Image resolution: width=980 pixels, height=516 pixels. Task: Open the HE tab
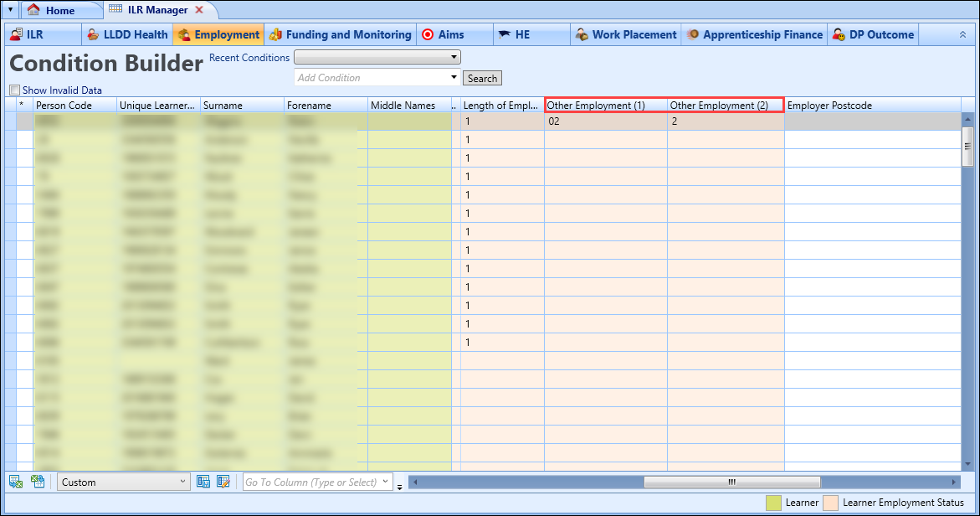pos(531,35)
